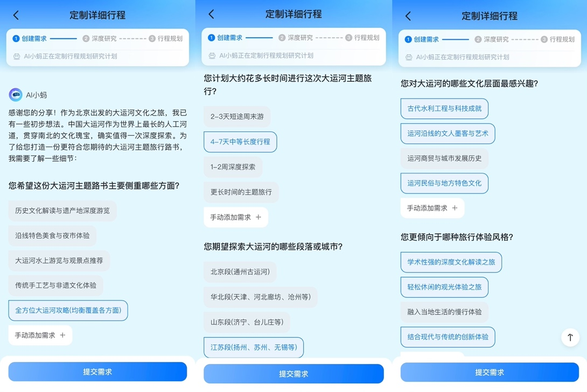This screenshot has width=587, height=392.
Task: Select 沿线特色美食与夜市体验 option
Action: [52, 235]
